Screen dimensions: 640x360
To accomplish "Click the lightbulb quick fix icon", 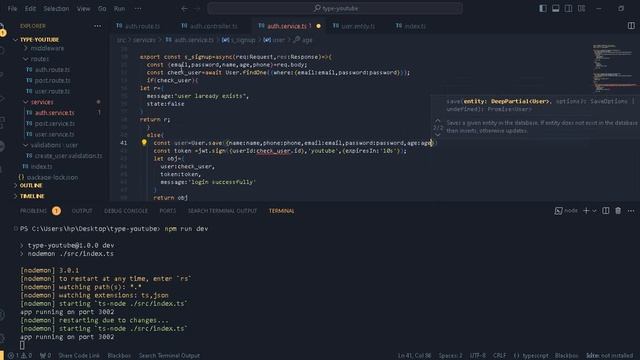I will point(144,142).
